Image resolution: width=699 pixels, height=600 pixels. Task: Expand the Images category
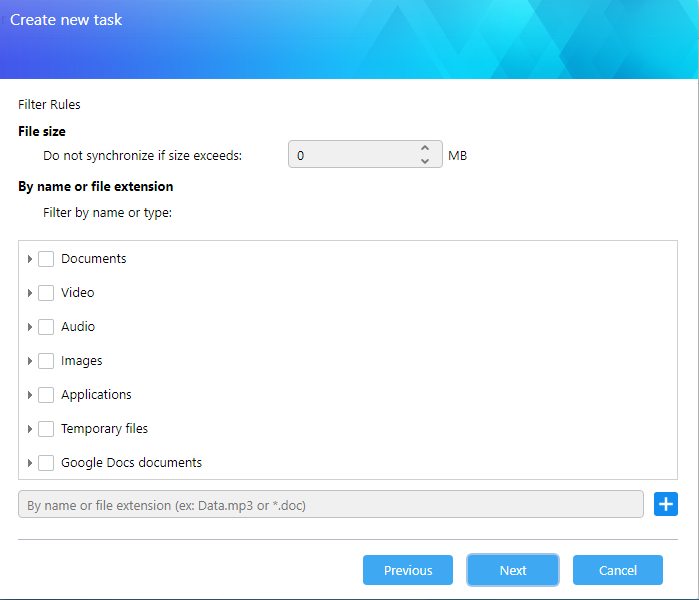tap(30, 361)
